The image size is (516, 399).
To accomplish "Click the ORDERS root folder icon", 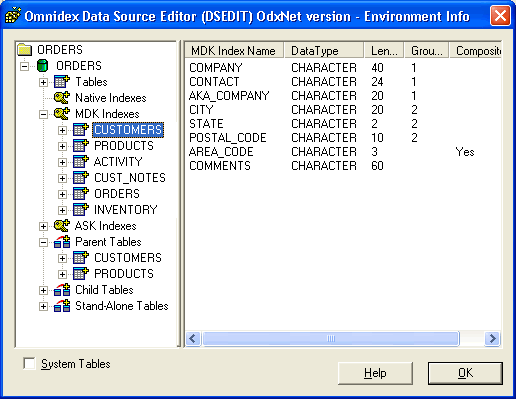I will (25, 50).
